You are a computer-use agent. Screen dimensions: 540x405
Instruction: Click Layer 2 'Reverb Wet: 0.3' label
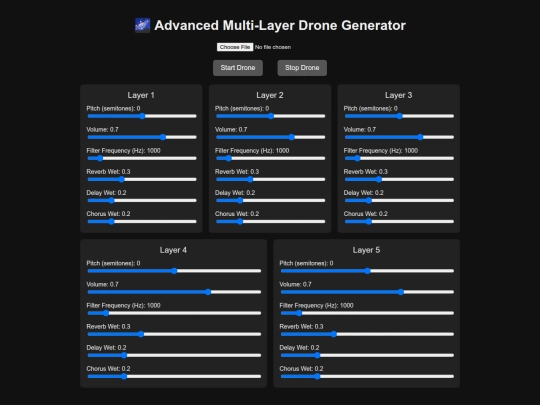coord(237,172)
